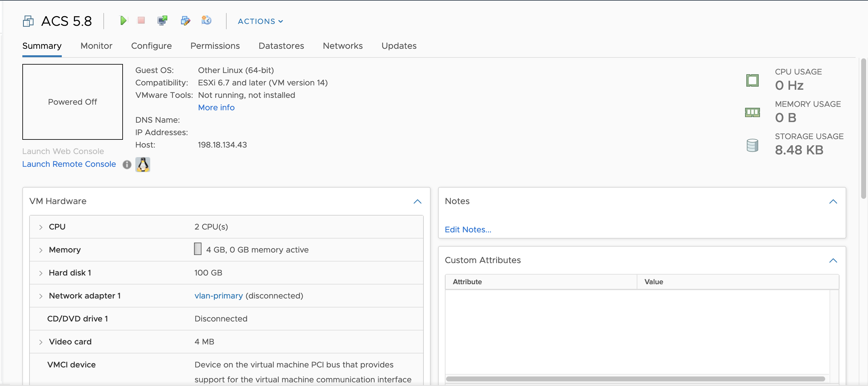Collapse the VM Hardware panel
The image size is (868, 387).
tap(417, 202)
